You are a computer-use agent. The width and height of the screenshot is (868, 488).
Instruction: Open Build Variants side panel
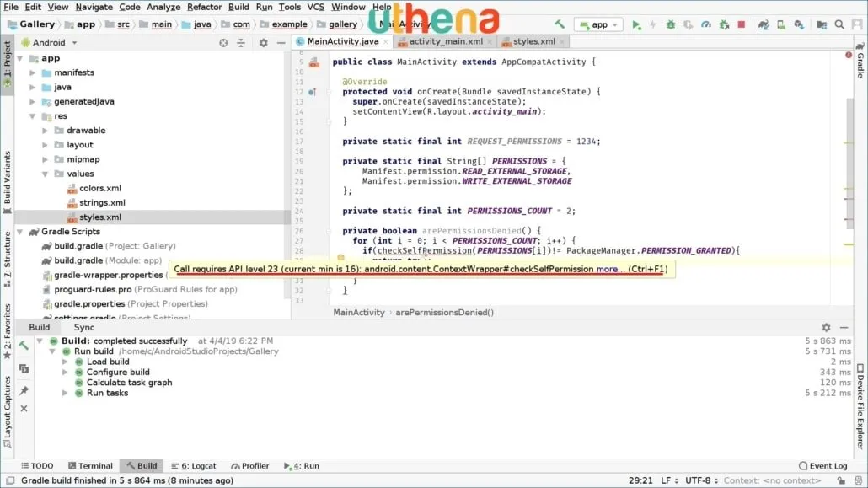7,182
